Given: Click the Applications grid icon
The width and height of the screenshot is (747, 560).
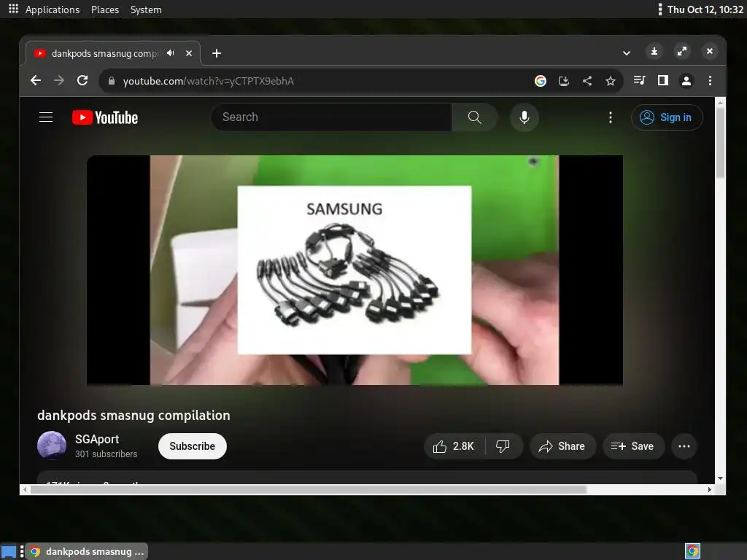Looking at the screenshot, I should point(13,9).
